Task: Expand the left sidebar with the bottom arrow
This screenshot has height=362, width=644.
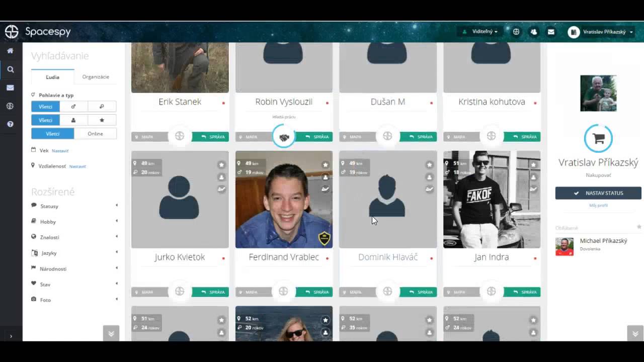Action: point(11,336)
